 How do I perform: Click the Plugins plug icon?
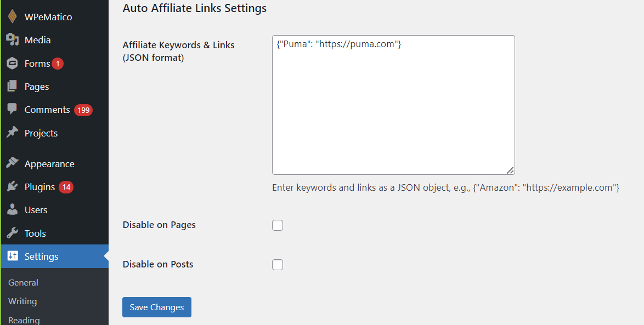12,187
